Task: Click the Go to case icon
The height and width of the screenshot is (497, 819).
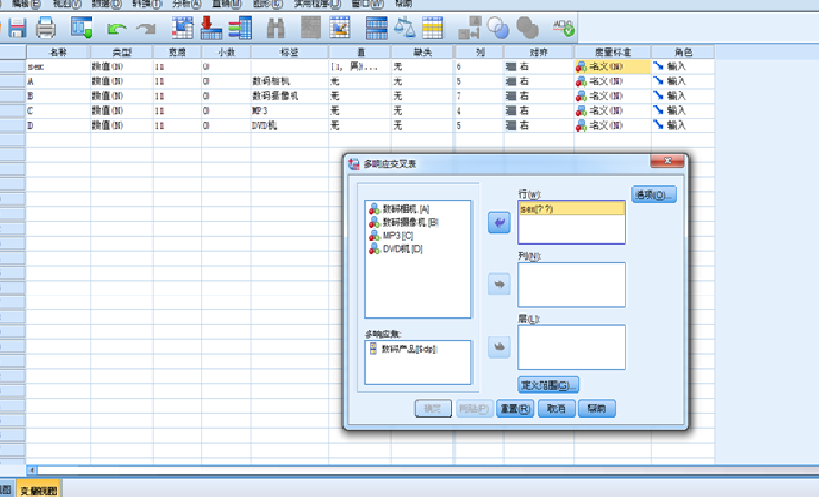Action: click(x=182, y=28)
